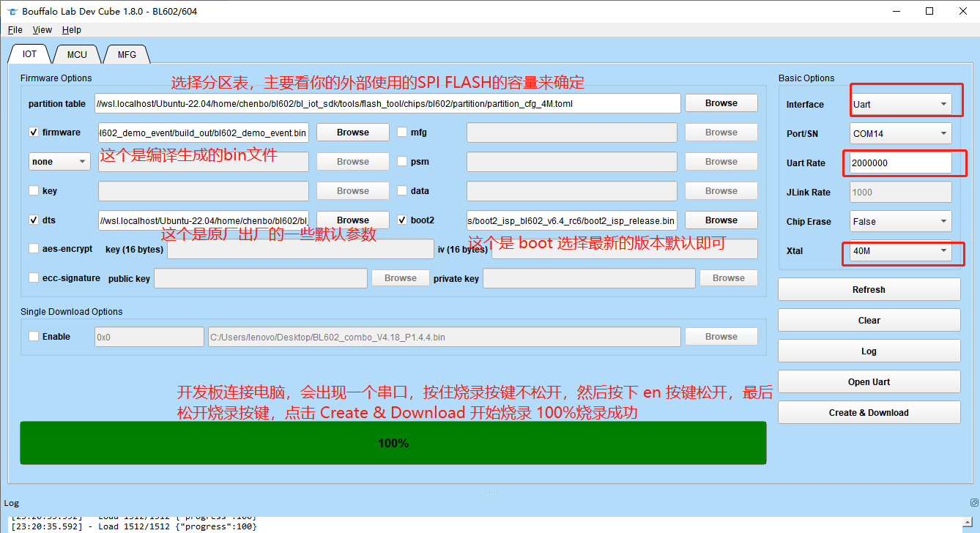This screenshot has height=533, width=980.
Task: Open the Chip Erase dropdown
Action: [899, 221]
